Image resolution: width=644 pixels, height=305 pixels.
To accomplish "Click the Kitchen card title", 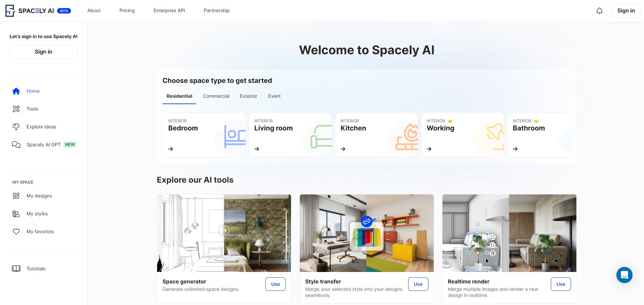I will coord(353,128).
